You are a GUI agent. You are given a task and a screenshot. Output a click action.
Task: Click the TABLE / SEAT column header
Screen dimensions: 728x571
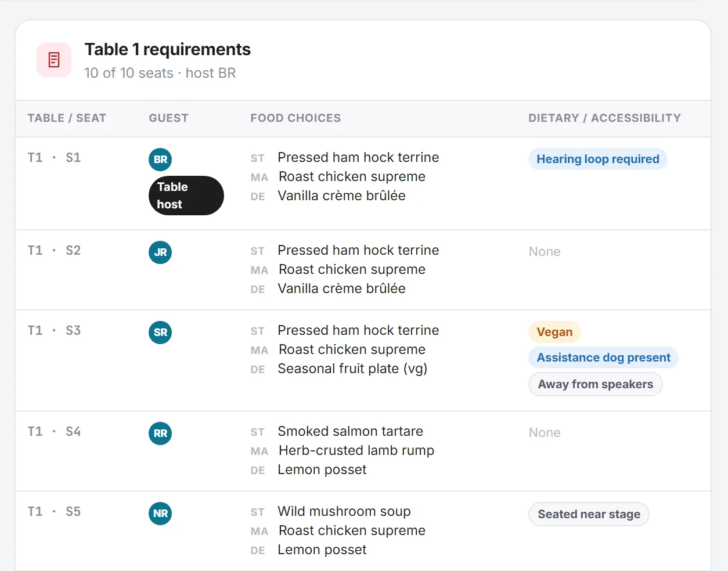(67, 118)
